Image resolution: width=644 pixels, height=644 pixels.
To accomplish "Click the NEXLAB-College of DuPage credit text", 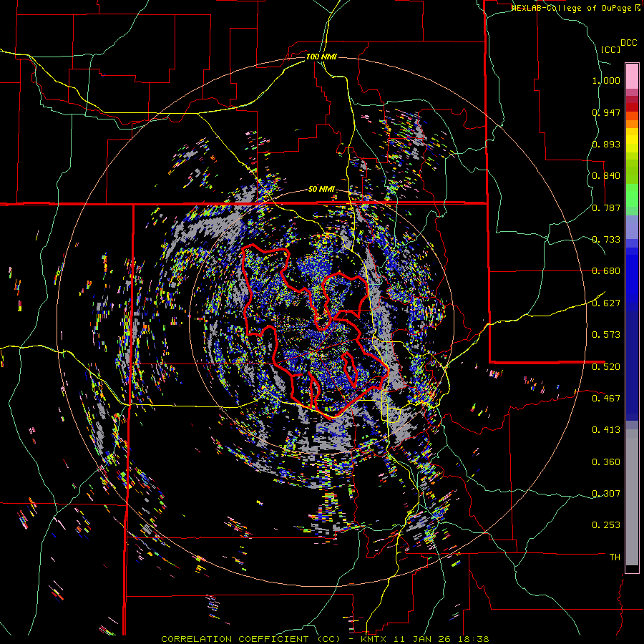I will [572, 8].
